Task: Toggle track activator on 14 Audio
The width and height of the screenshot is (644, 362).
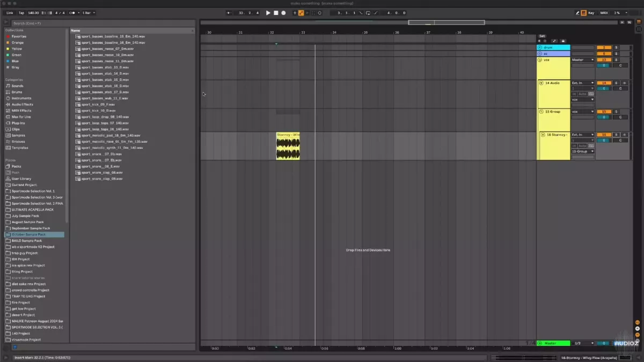Action: 604,83
